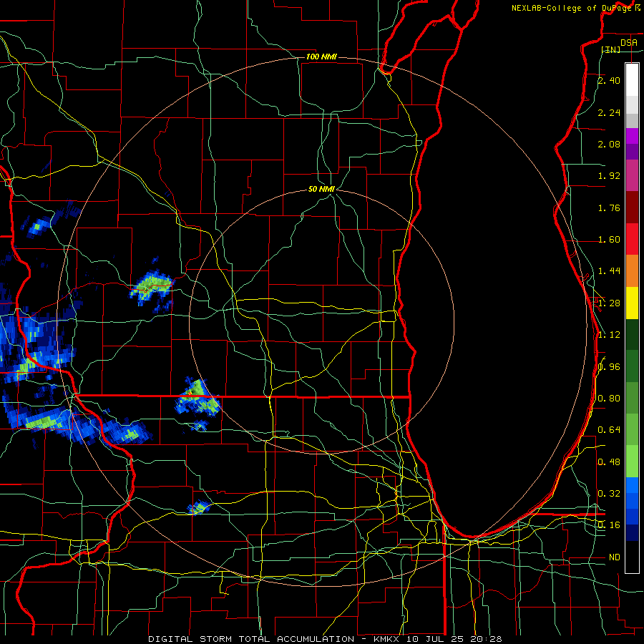
Task: Click the "50 NMI" range ring label
Action: click(321, 189)
